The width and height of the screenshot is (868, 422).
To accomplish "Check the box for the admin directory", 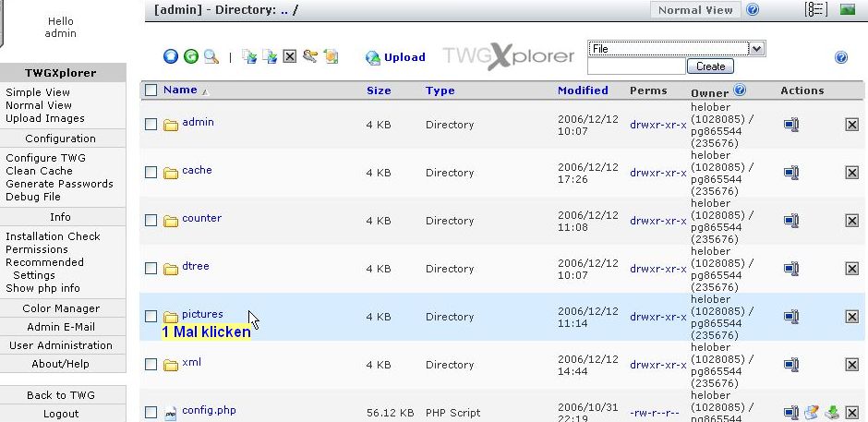I will 151,125.
